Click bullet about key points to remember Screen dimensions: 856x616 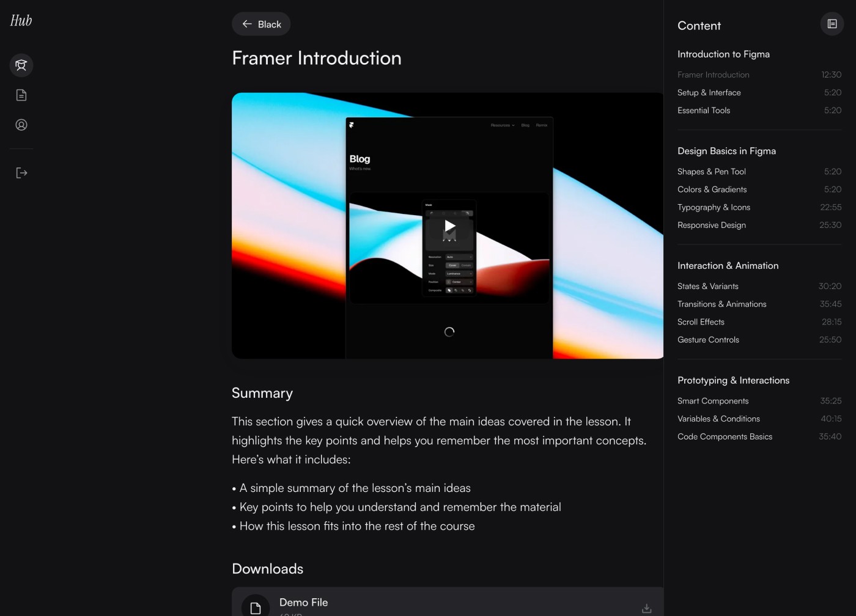(x=396, y=507)
